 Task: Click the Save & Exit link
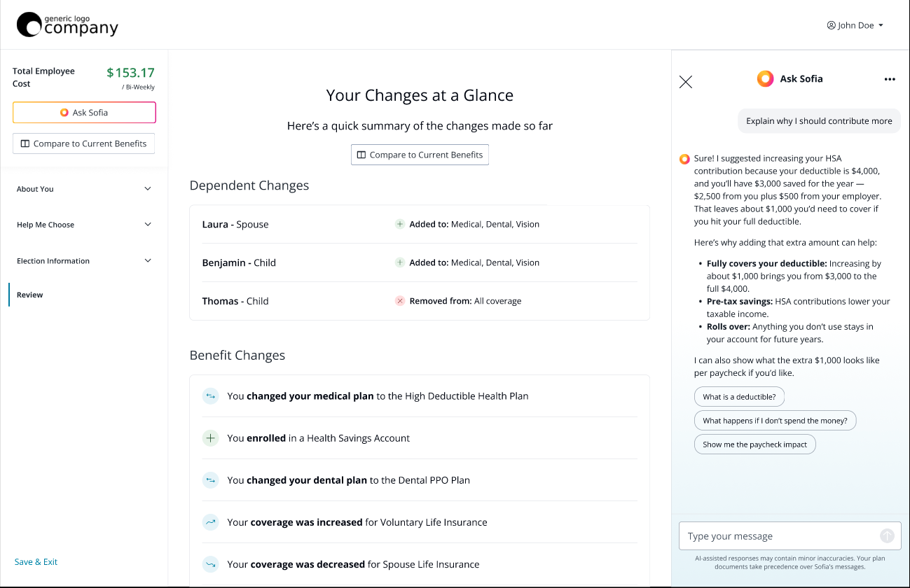click(x=36, y=561)
